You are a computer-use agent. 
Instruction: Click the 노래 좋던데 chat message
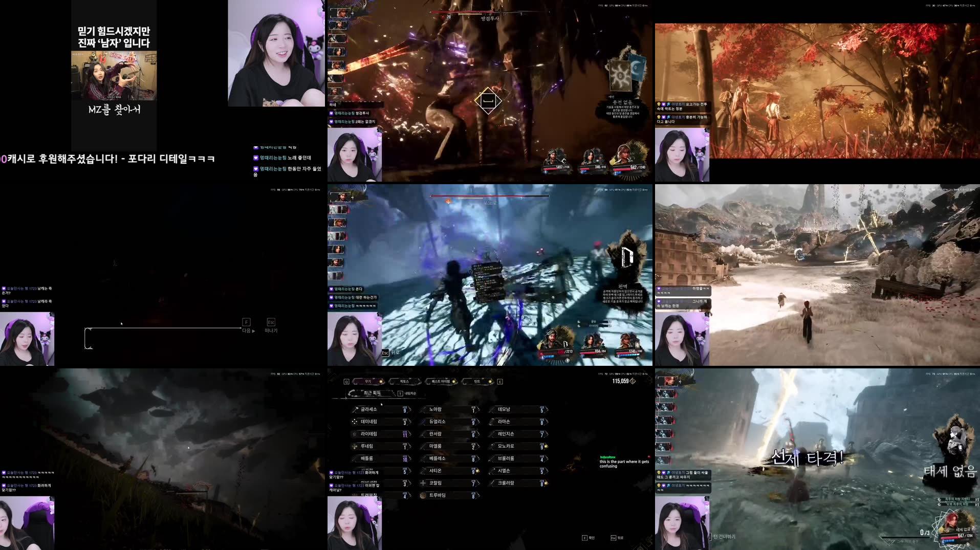coord(282,158)
